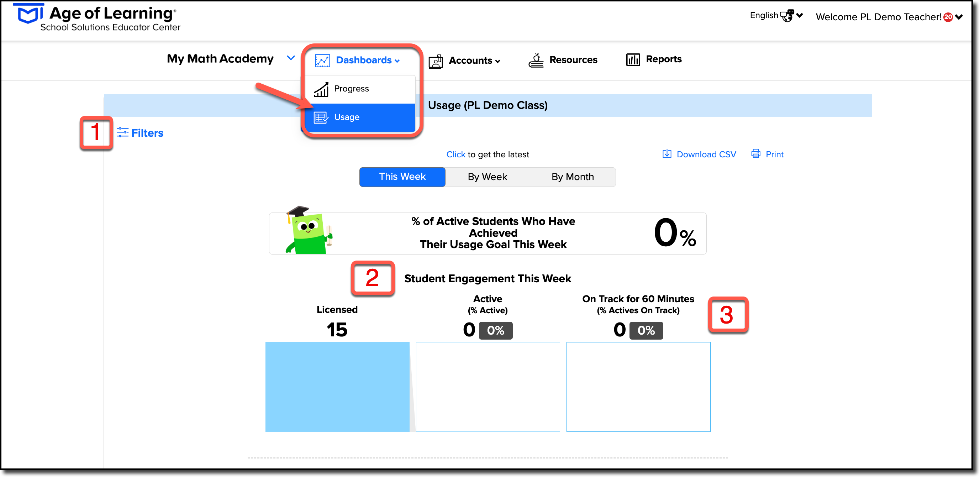This screenshot has height=477, width=980.
Task: Click the large 0% usage goal value
Action: pos(675,233)
